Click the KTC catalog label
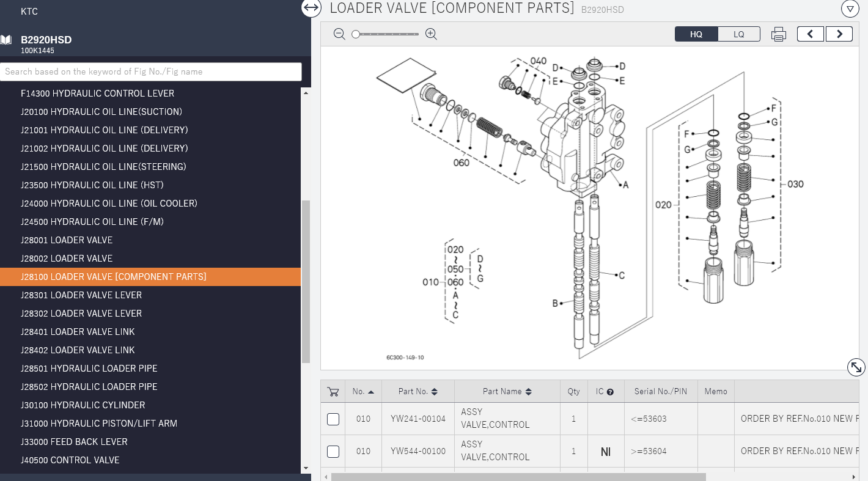 coord(29,12)
